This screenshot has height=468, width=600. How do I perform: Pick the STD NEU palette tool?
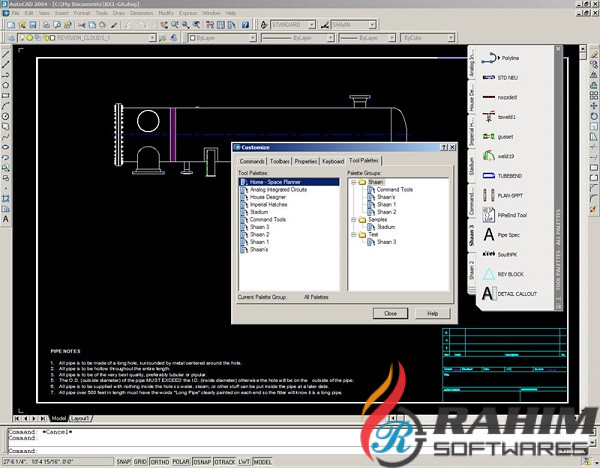[x=500, y=77]
